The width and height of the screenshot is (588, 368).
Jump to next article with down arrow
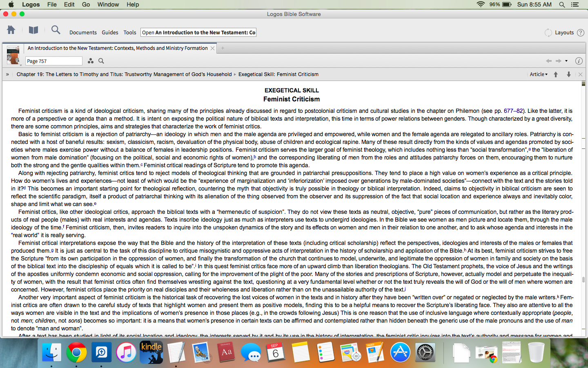568,74
